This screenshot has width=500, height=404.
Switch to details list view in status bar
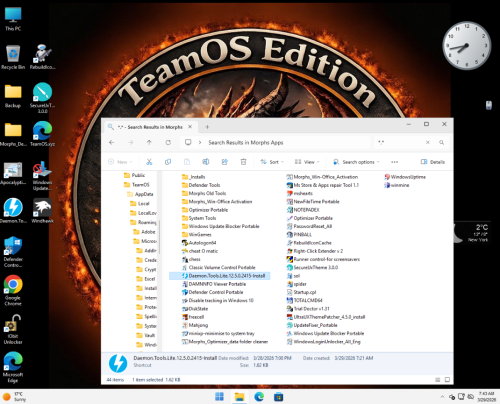pyautogui.click(x=438, y=380)
